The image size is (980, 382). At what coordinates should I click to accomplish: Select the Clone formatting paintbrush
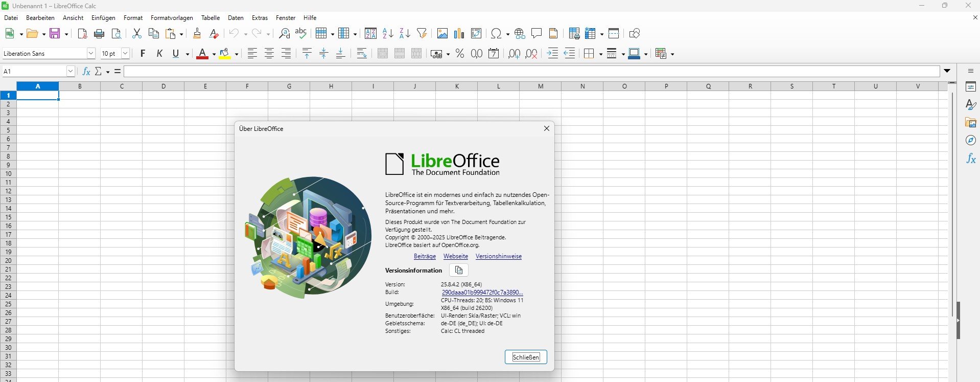click(x=197, y=34)
